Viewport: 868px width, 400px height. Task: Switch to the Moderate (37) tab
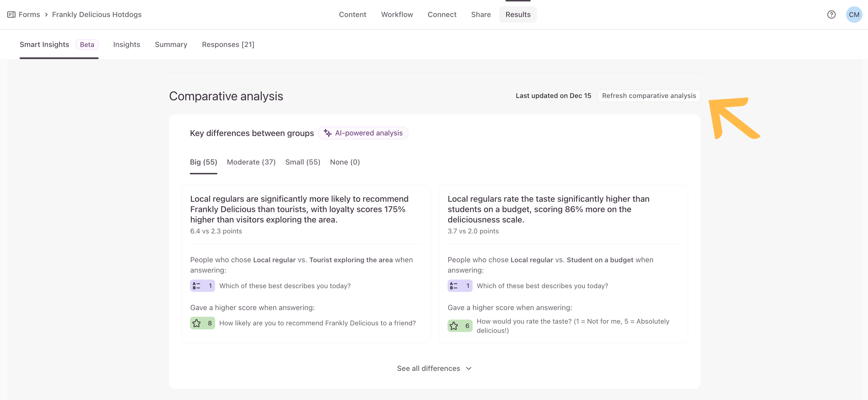[251, 162]
